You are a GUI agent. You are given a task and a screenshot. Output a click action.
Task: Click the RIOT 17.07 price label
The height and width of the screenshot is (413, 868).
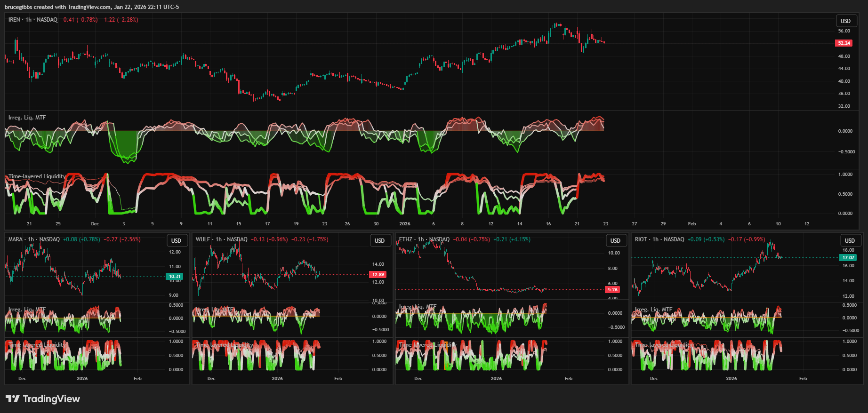(848, 258)
